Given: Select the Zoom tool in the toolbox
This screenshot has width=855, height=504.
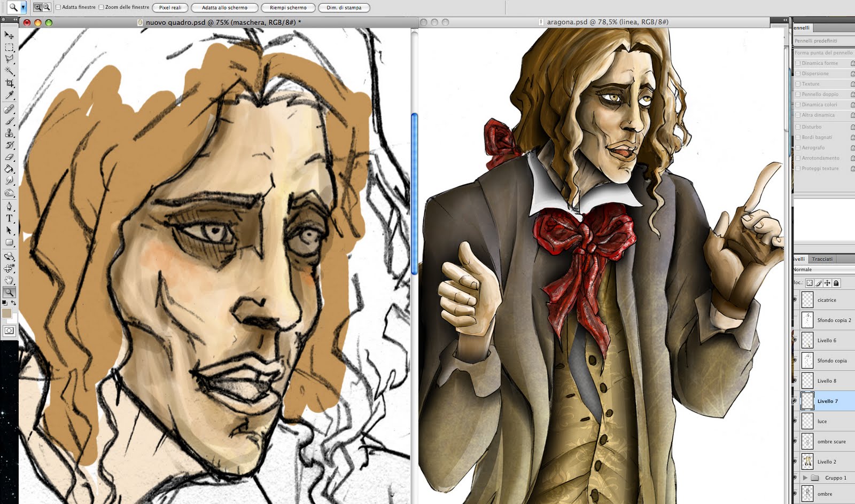Looking at the screenshot, I should (x=9, y=292).
